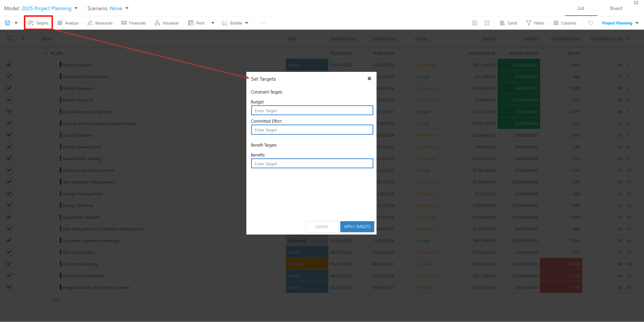The image size is (644, 322).
Task: Open the Customer Experience Redesign project
Action: pos(91,241)
